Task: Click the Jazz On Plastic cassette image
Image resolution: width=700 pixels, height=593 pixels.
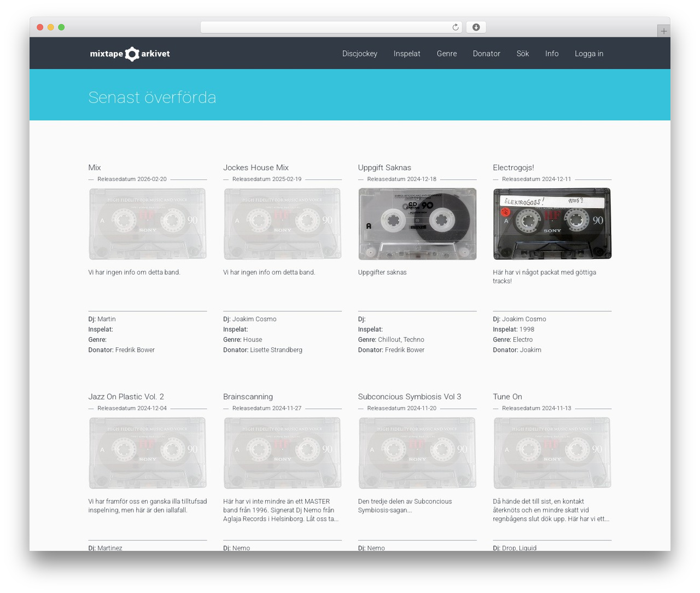Action: 148,453
